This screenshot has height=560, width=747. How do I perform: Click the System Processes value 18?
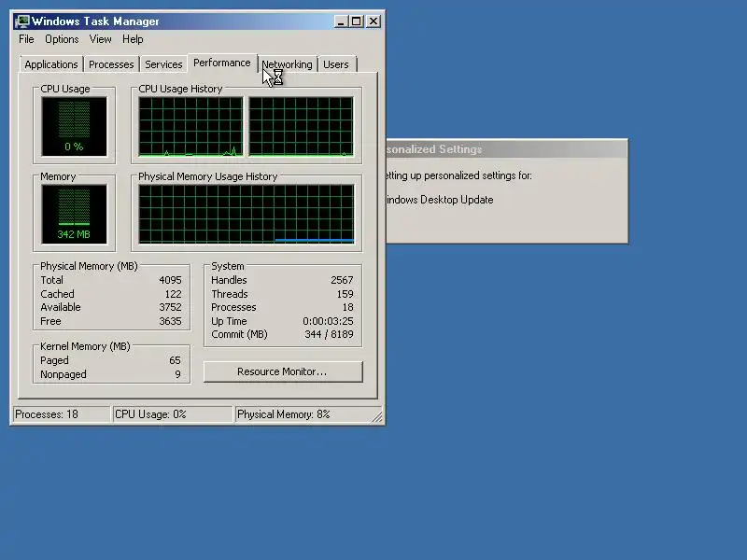tap(348, 307)
